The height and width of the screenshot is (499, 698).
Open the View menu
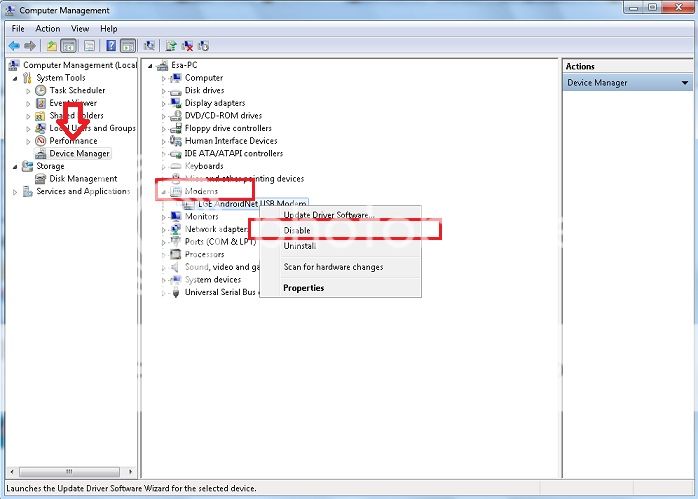coord(80,29)
